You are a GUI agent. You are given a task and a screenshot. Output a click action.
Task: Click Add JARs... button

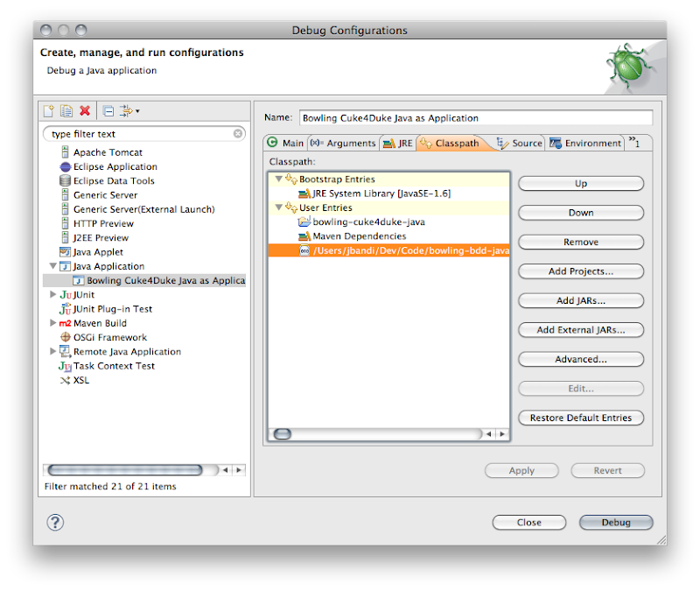(x=581, y=300)
